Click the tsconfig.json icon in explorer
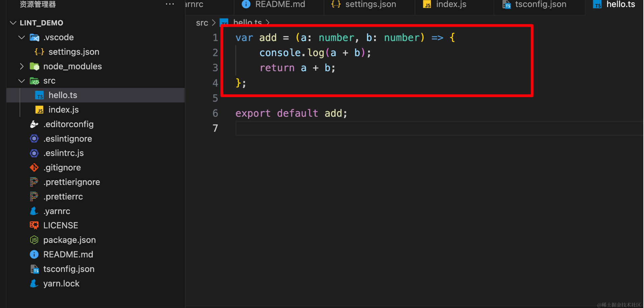Viewport: 644px width, 308px height. (35, 269)
